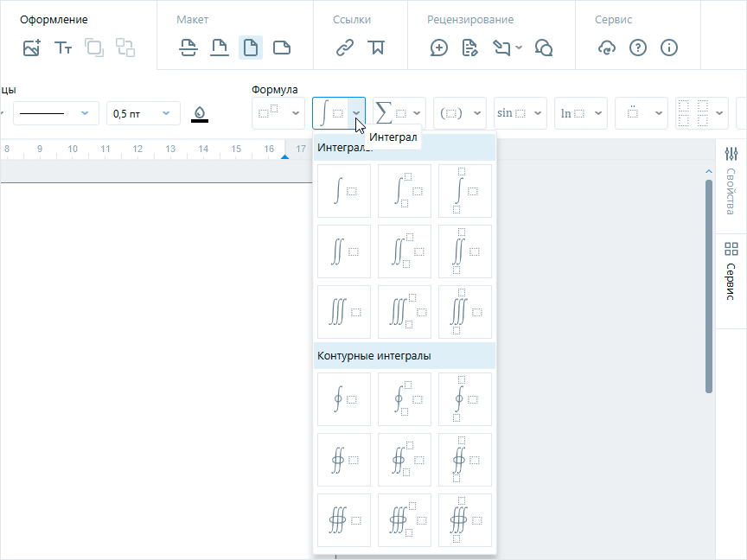The image size is (747, 560).
Task: Open the Оформление ribbon tab
Action: tap(54, 19)
